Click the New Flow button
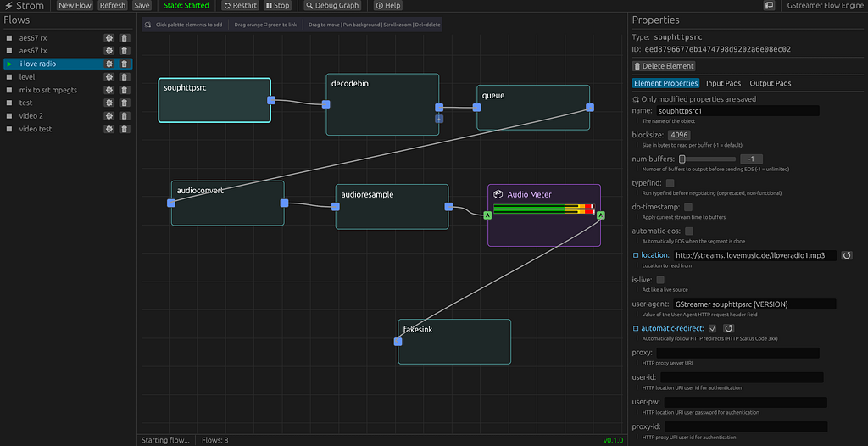This screenshot has width=868, height=446. pos(75,6)
